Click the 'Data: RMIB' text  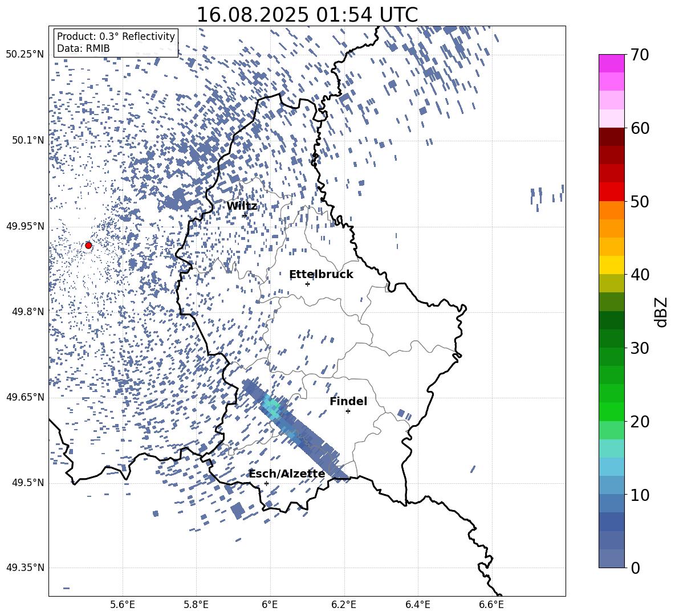coord(83,48)
